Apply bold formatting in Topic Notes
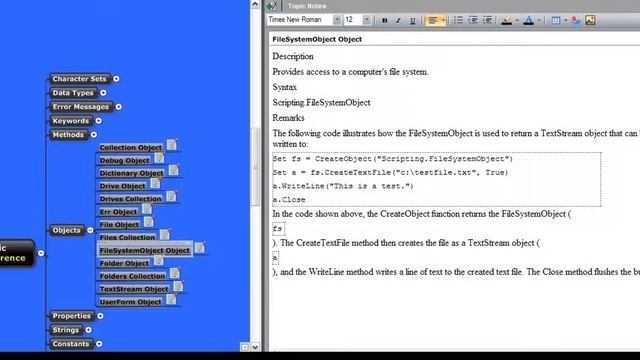This screenshot has width=640, height=360. coord(384,20)
